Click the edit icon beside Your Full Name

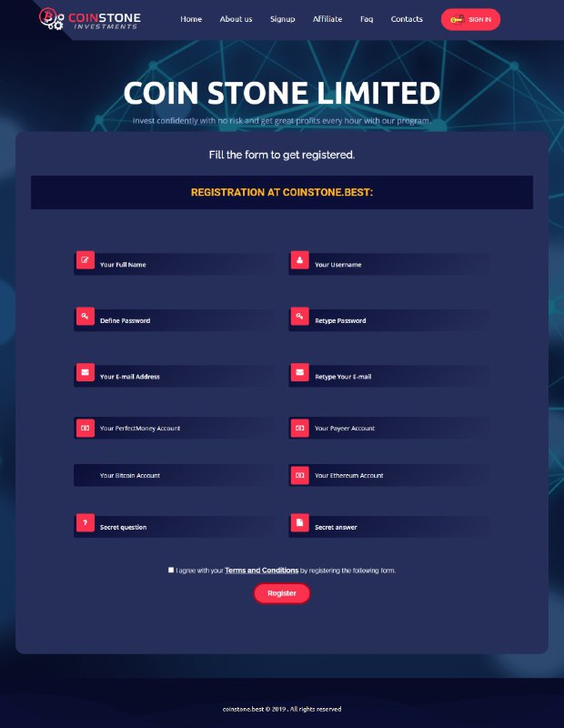click(x=85, y=260)
